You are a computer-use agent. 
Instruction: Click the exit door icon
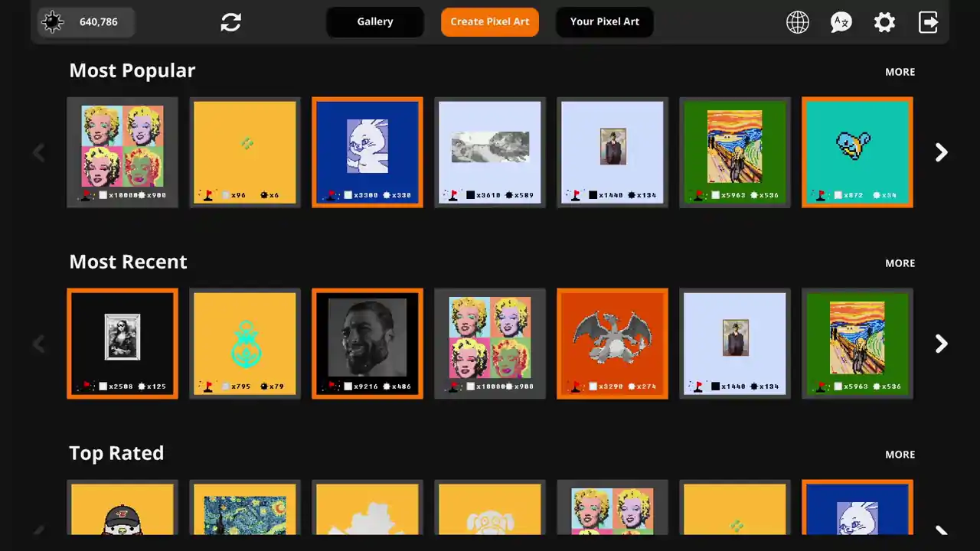(x=928, y=22)
